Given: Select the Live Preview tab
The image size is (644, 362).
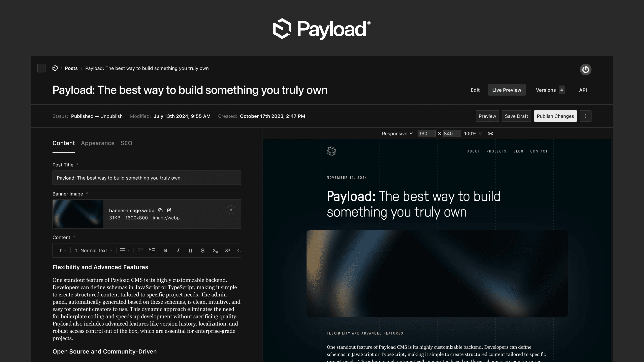Looking at the screenshot, I should pos(507,90).
